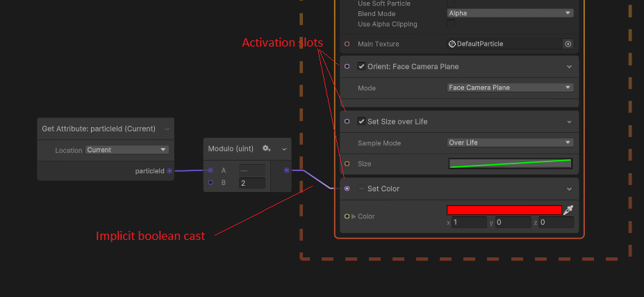The width and height of the screenshot is (644, 297).
Task: Collapse the Set Size over Life block
Action: 569,122
